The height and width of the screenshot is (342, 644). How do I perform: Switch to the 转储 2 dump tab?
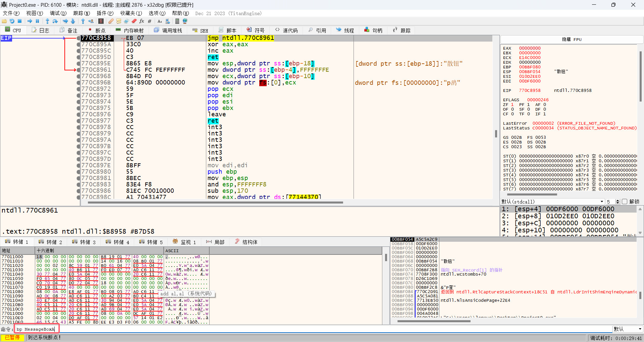pyautogui.click(x=50, y=242)
